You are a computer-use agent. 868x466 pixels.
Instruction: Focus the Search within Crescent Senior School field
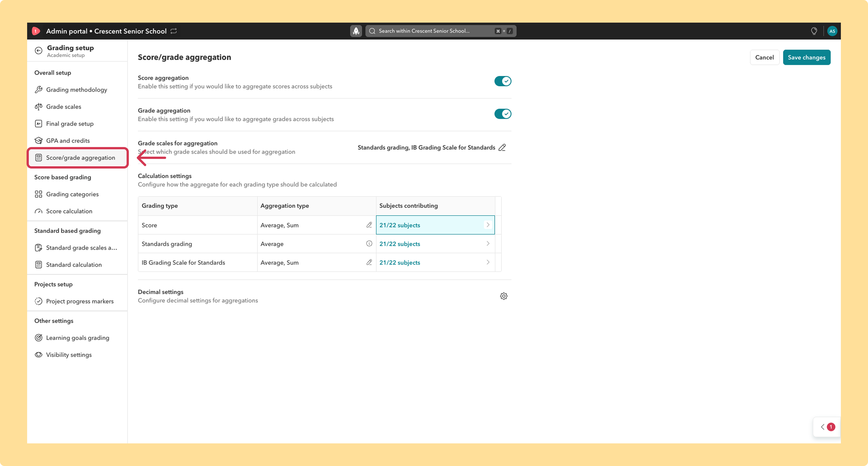point(441,31)
